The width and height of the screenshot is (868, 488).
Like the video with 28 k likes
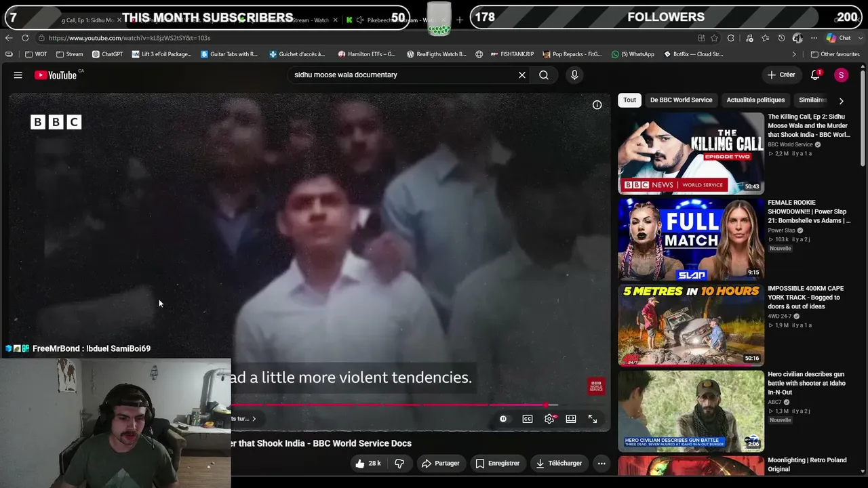[x=368, y=464]
